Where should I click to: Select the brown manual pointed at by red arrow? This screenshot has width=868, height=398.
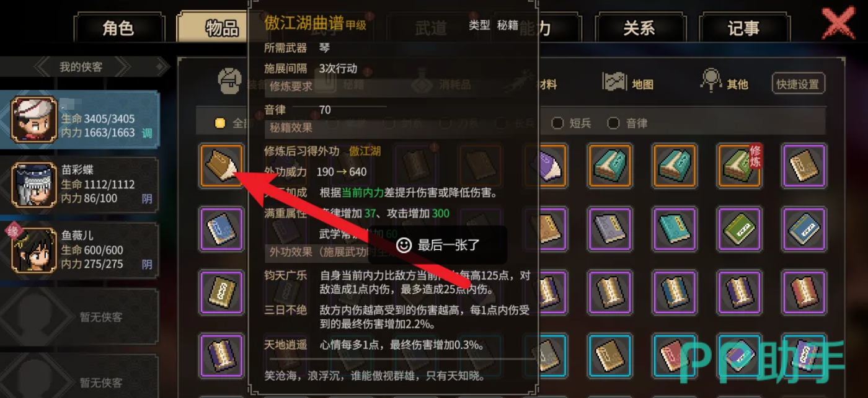pyautogui.click(x=221, y=166)
